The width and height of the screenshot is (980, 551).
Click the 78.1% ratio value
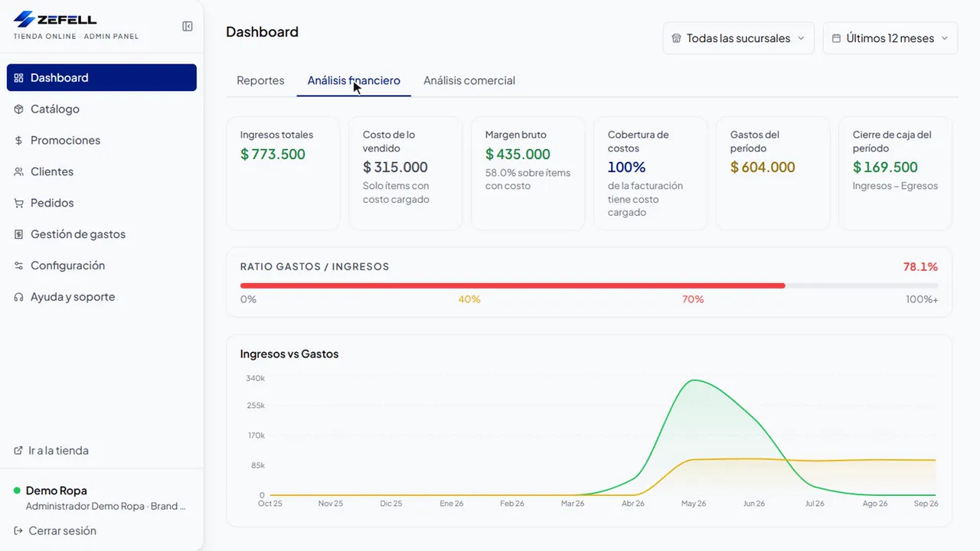coord(920,267)
